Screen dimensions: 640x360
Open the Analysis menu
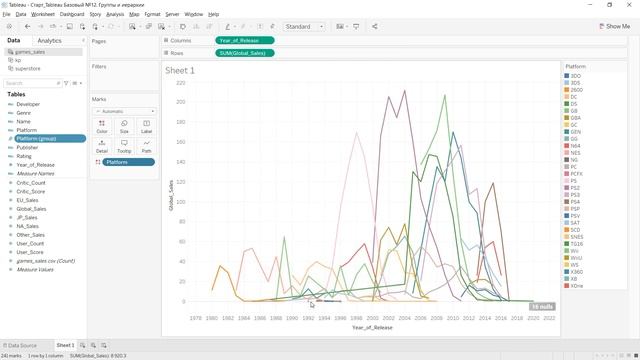(115, 14)
